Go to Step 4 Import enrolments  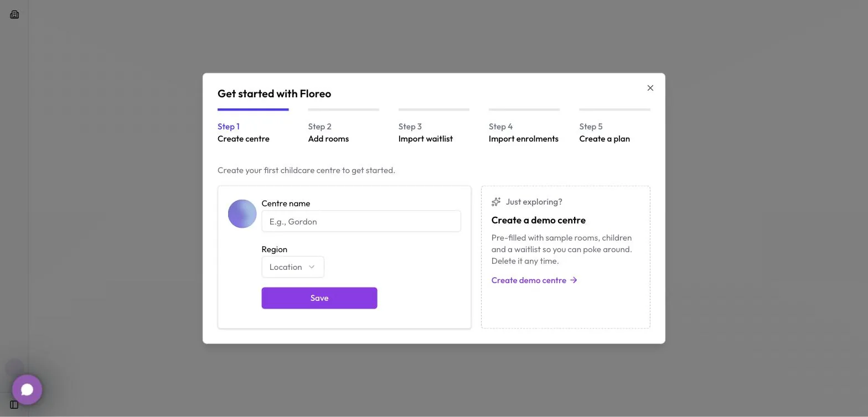(524, 127)
